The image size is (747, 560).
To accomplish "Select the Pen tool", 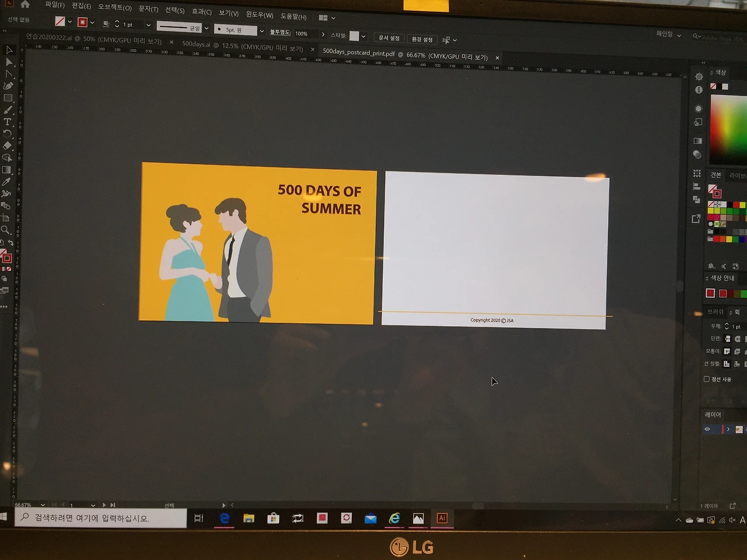I will tap(8, 86).
